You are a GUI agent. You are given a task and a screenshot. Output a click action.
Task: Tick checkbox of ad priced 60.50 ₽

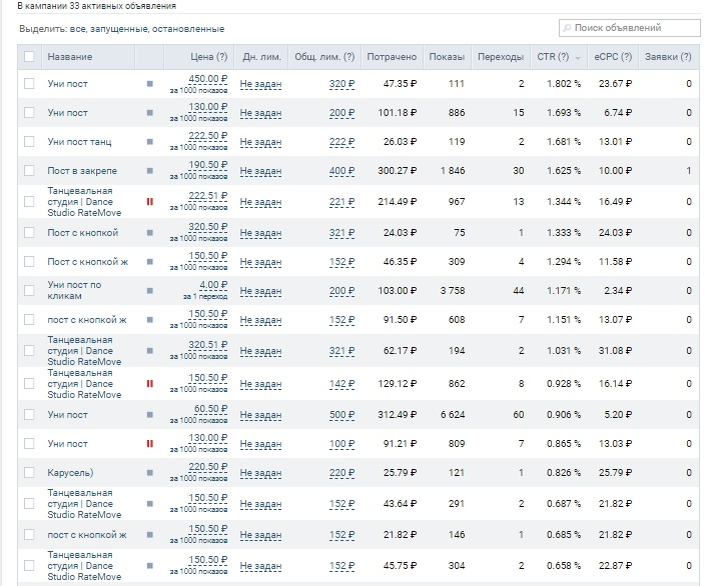click(29, 415)
